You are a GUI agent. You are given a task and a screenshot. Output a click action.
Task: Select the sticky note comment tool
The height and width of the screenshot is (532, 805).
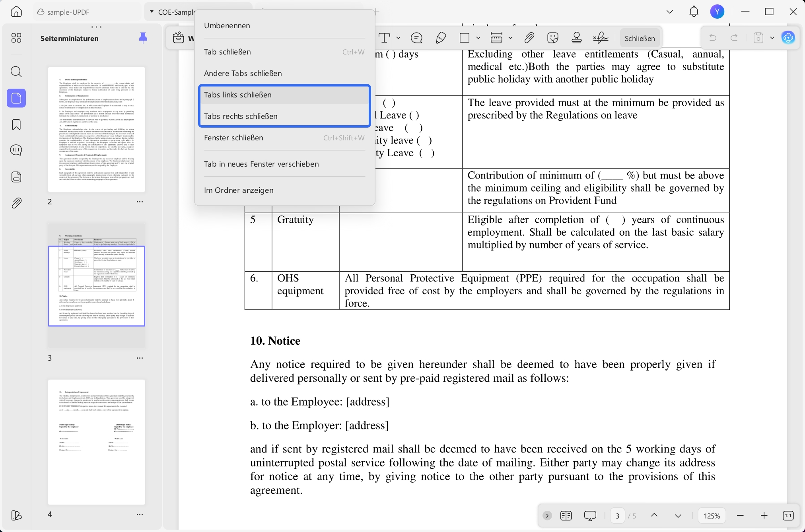tap(416, 38)
